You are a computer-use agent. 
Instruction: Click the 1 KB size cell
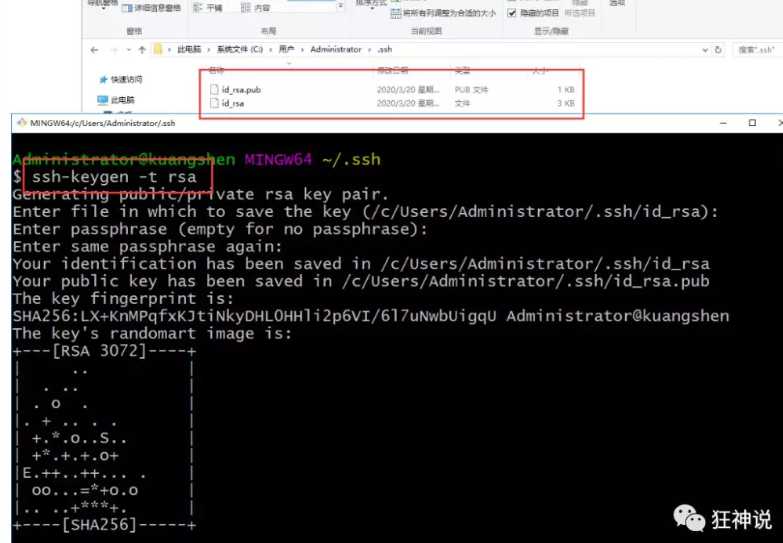(x=566, y=90)
